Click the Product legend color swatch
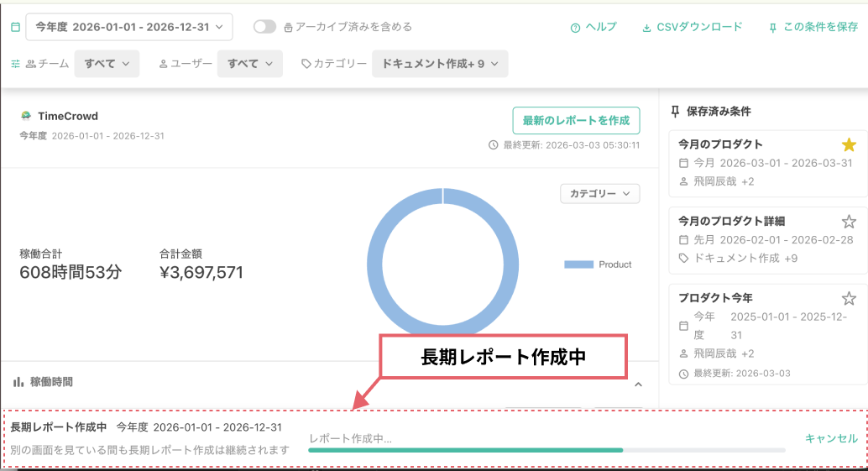 (x=578, y=264)
